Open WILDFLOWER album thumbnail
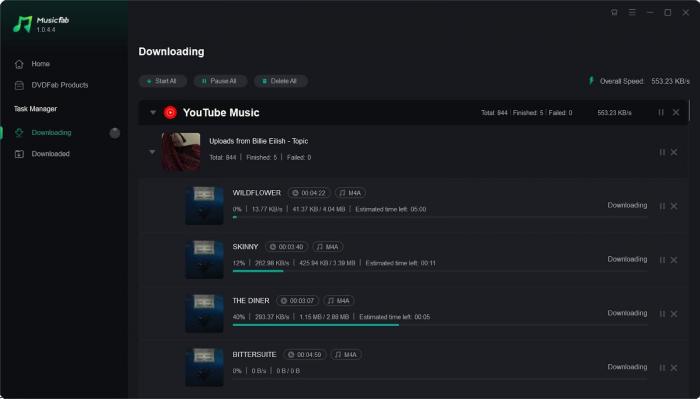The image size is (700, 399). [204, 205]
